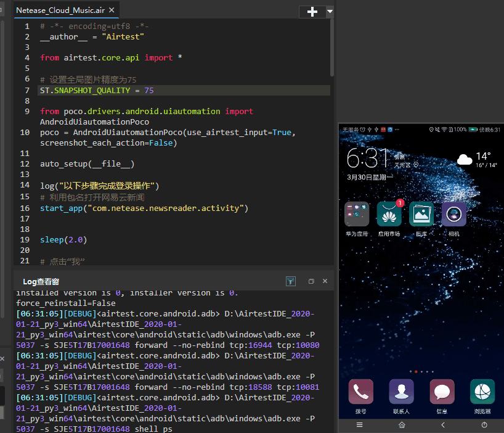Screen dimensions: 504x433
Task: Close the Netease_Cloud_Music.air tab
Action: click(x=112, y=10)
